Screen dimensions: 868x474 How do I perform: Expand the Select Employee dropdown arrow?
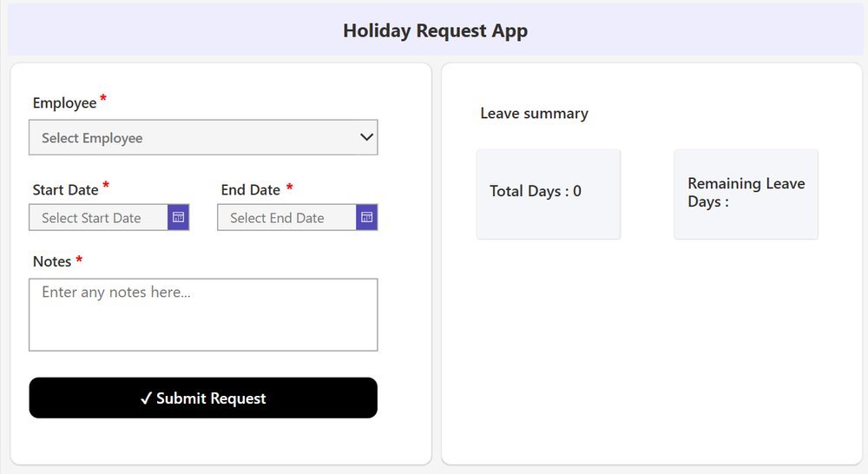(366, 137)
